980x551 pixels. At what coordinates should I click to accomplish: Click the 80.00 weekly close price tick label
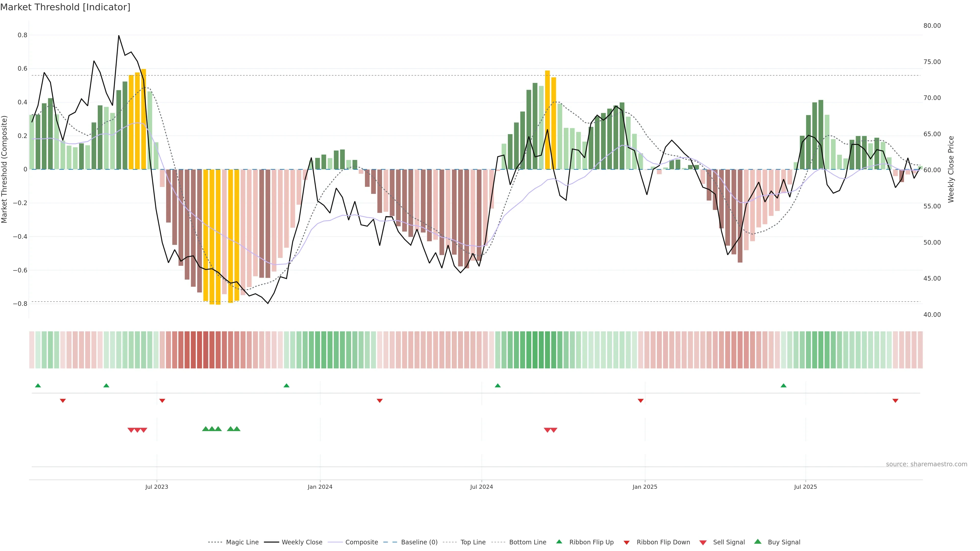coord(932,26)
